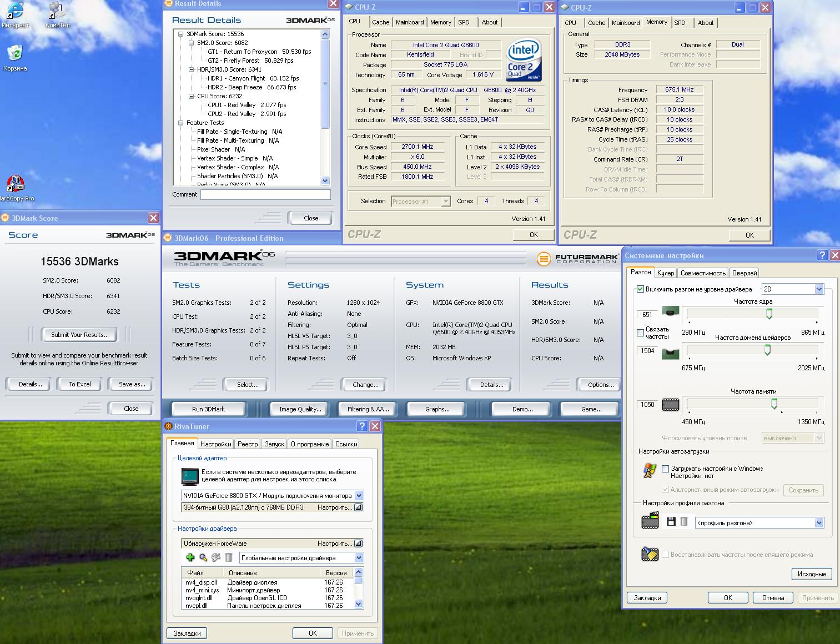
Task: Click the GPU core chip icon next to 651
Action: point(671,312)
